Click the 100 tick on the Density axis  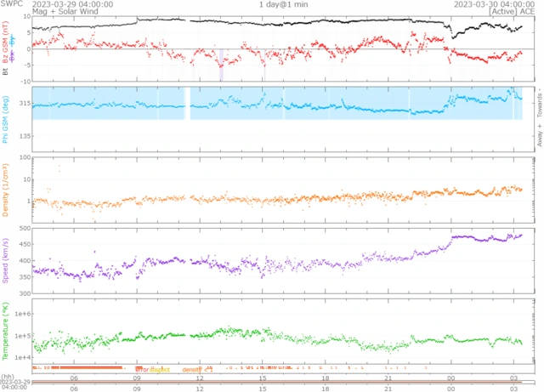point(25,157)
